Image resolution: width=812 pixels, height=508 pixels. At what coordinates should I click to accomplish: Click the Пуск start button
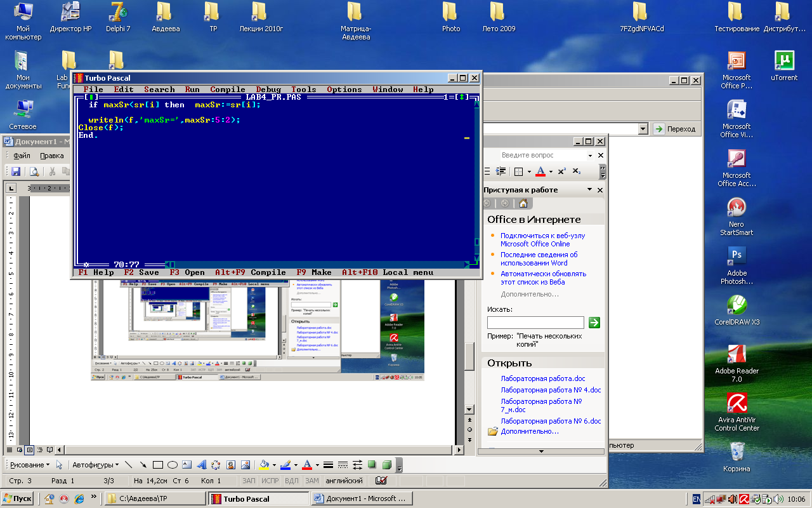(18, 498)
